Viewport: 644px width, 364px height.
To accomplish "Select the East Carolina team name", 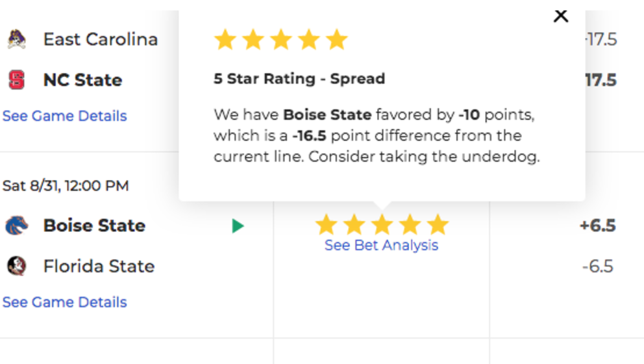I will 101,40.
